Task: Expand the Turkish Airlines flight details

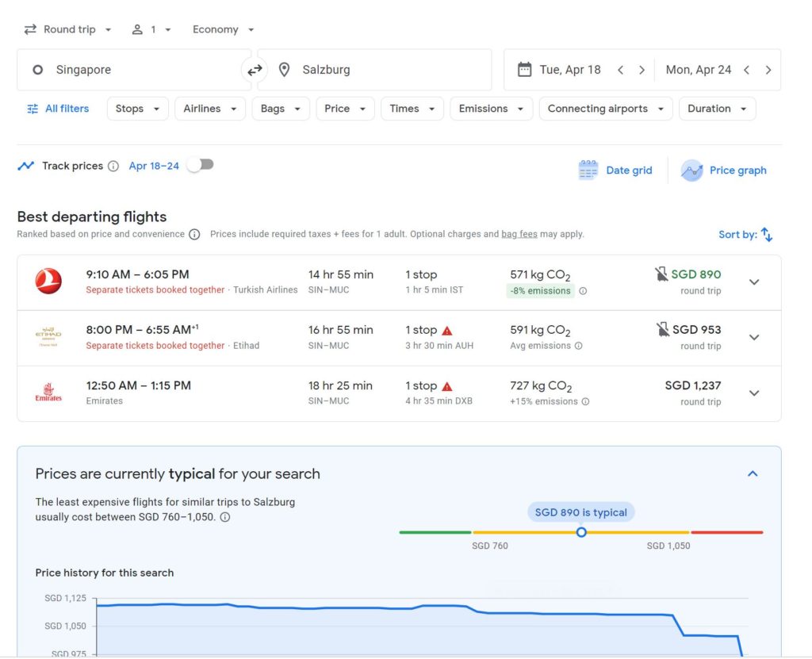Action: tap(754, 282)
